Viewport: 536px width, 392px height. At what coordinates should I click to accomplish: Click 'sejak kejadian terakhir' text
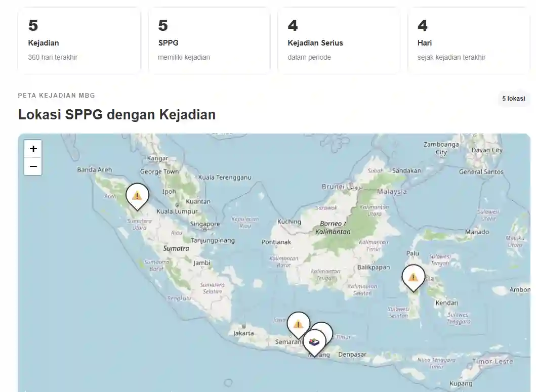coord(451,57)
